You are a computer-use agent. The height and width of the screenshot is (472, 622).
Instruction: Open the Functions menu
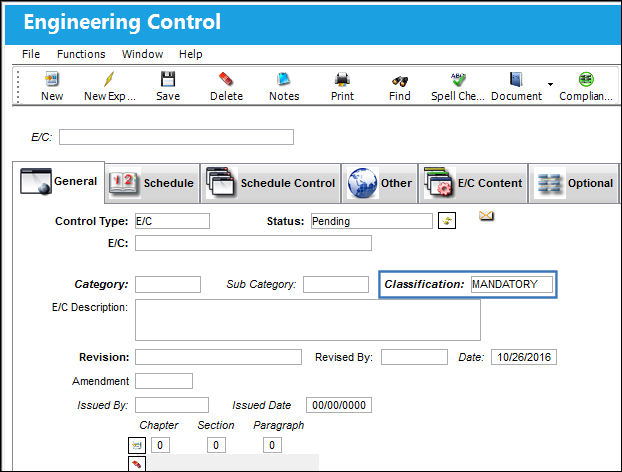(81, 54)
